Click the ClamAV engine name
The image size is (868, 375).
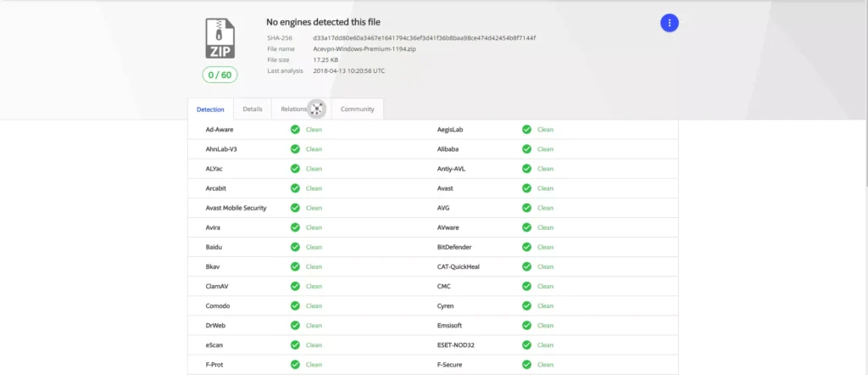217,287
